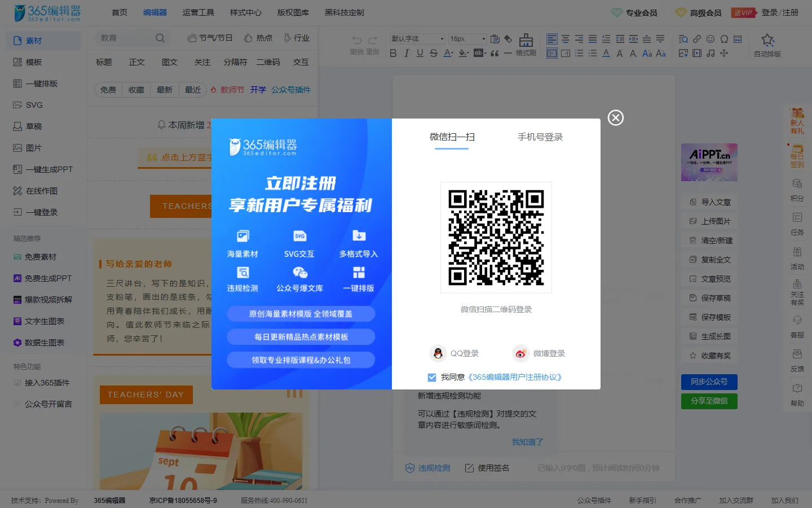
Task: Click the insert music note icon
Action: coord(710,53)
